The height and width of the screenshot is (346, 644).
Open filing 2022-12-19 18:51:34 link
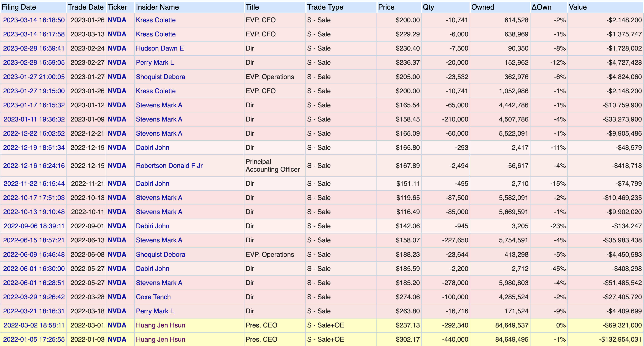(34, 148)
